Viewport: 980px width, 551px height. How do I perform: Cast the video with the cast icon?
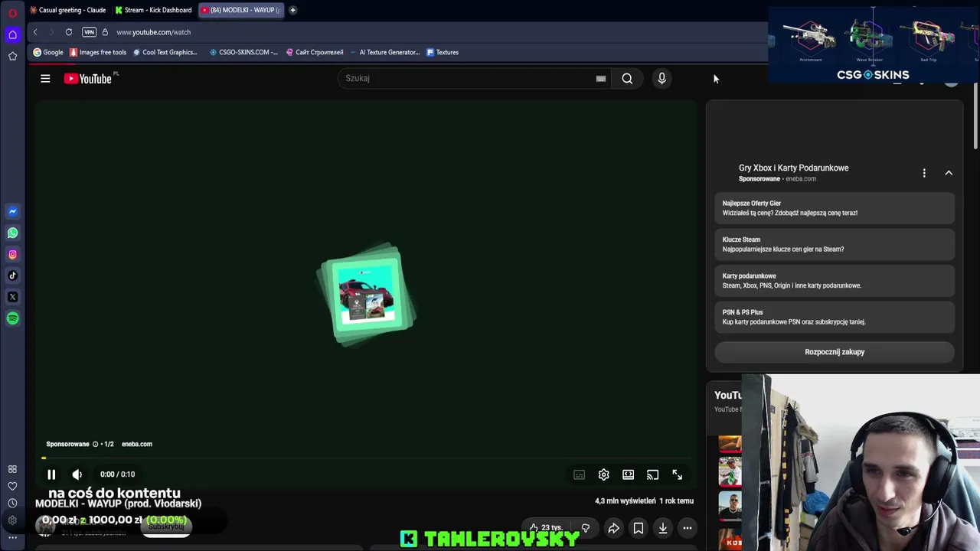(x=652, y=474)
